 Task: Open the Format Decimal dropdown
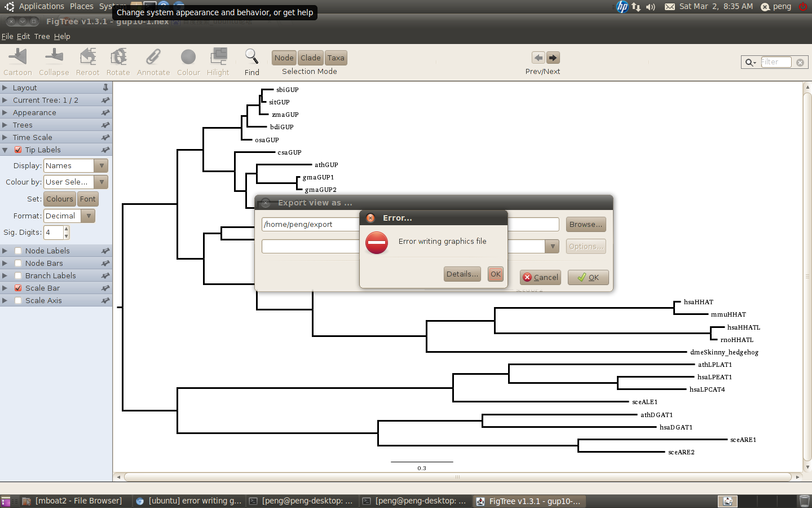click(69, 216)
